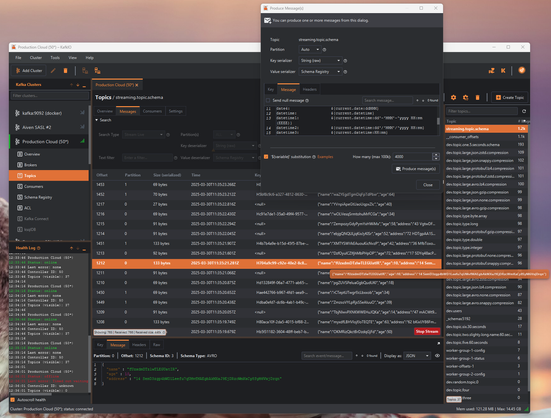Open Partition dropdown in Produce Message dialog
551x418 pixels.
[310, 50]
